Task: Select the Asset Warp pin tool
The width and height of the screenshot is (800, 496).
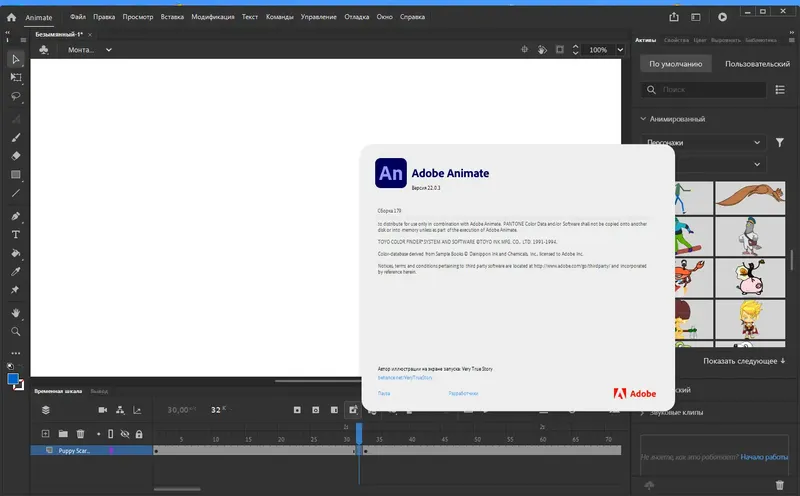Action: [15, 290]
